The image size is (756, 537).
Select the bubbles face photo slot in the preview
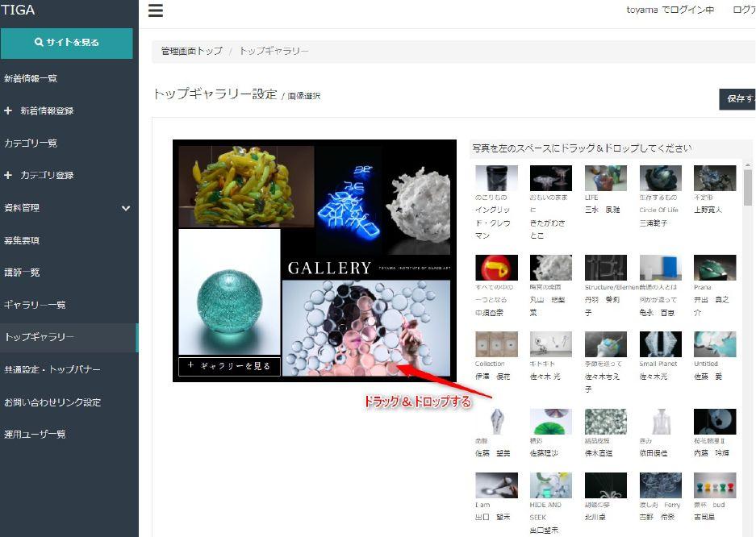[366, 328]
